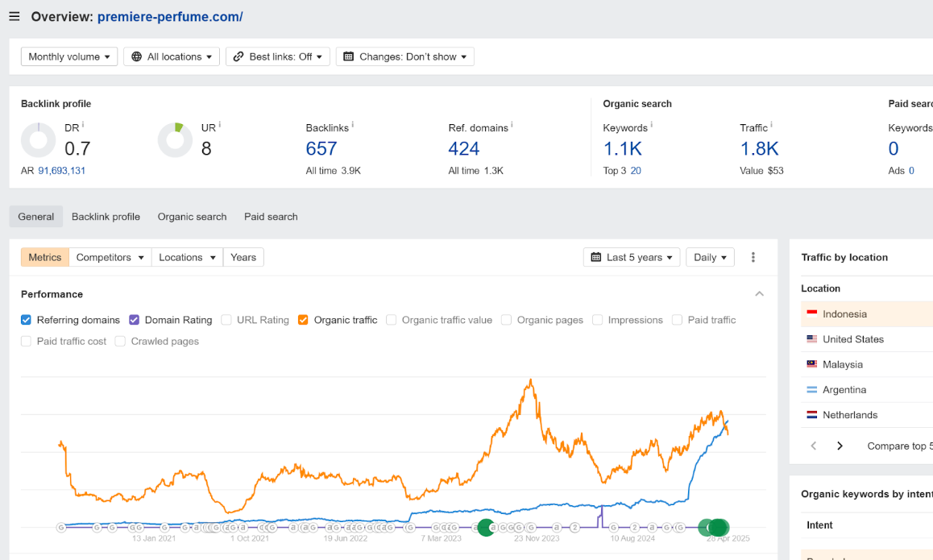
Task: Click the Backlinks info icon
Action: click(352, 125)
